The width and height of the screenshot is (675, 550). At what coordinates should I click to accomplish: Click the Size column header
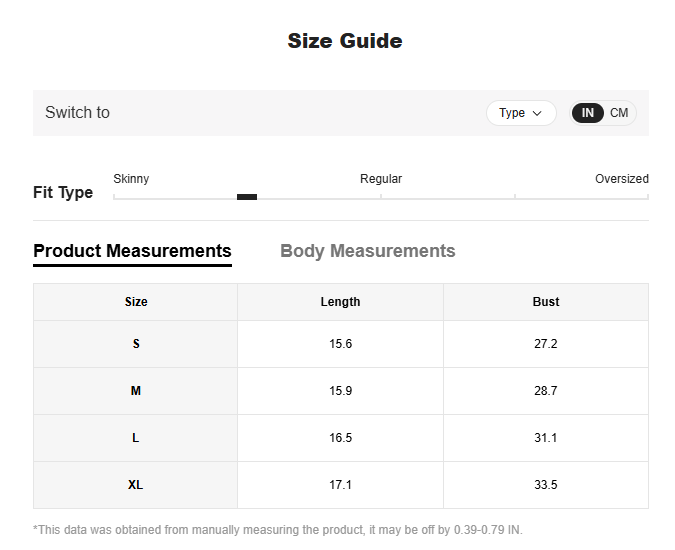136,302
